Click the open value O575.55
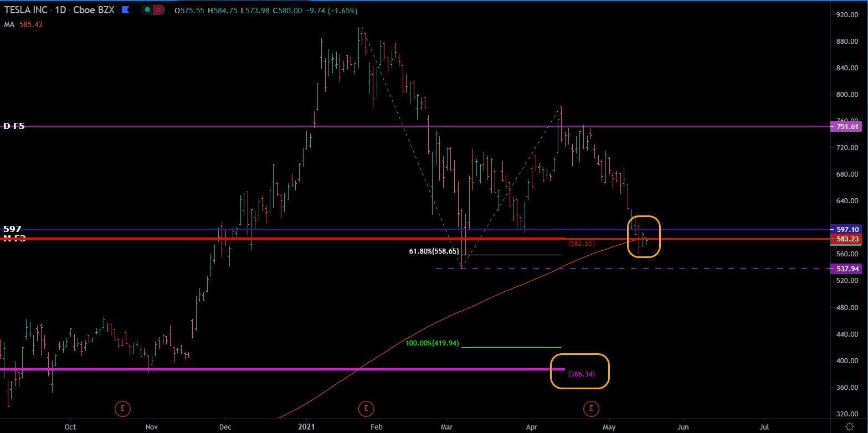 point(189,11)
